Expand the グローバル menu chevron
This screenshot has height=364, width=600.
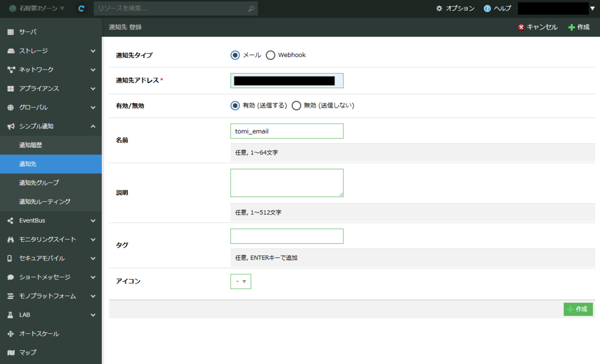pos(93,107)
